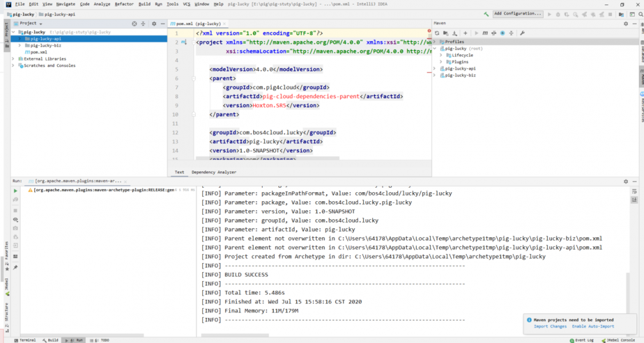Image resolution: width=644 pixels, height=343 pixels.
Task: Click the Add Configuration button
Action: 518,14
